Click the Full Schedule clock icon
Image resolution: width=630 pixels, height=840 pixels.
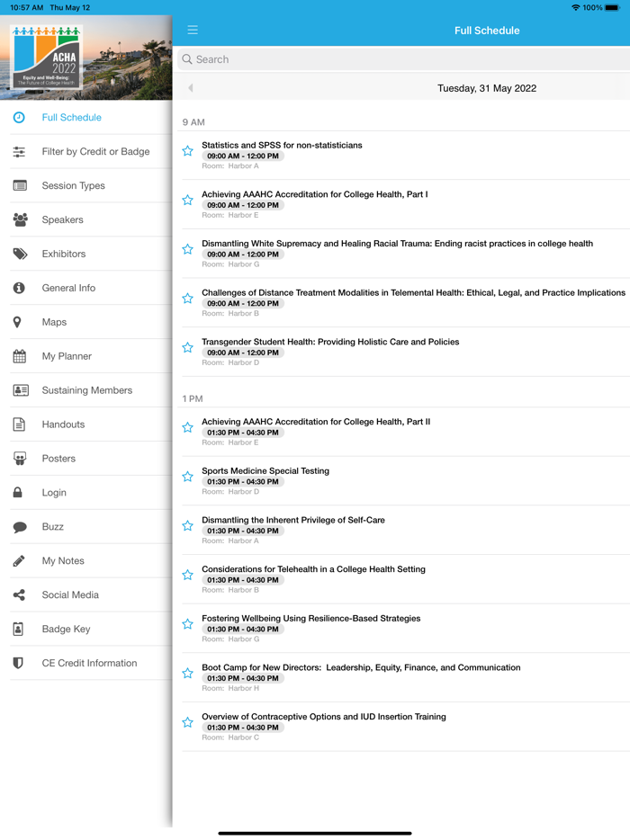click(19, 117)
